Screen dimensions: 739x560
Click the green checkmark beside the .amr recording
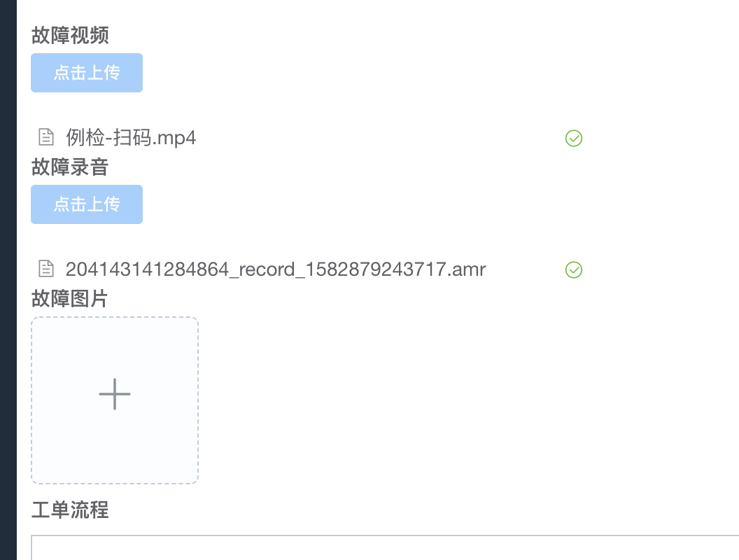coord(573,269)
